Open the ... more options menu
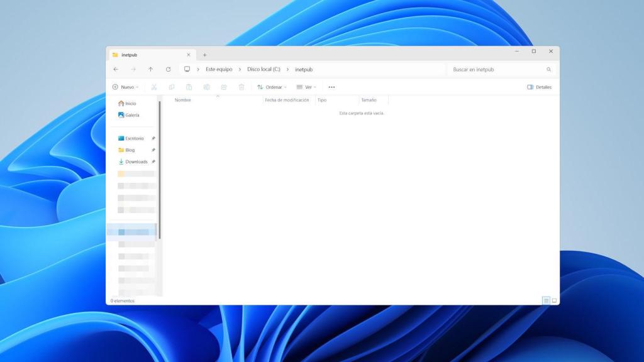 coord(331,87)
